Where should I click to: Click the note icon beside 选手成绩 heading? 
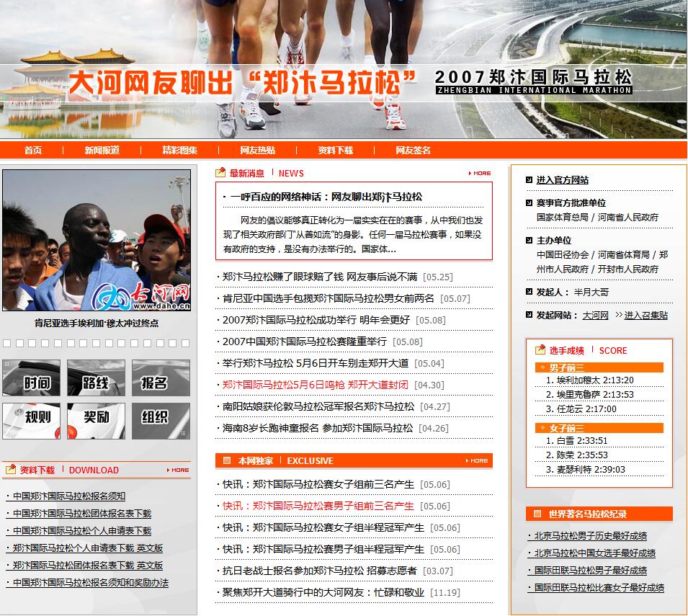(x=540, y=350)
